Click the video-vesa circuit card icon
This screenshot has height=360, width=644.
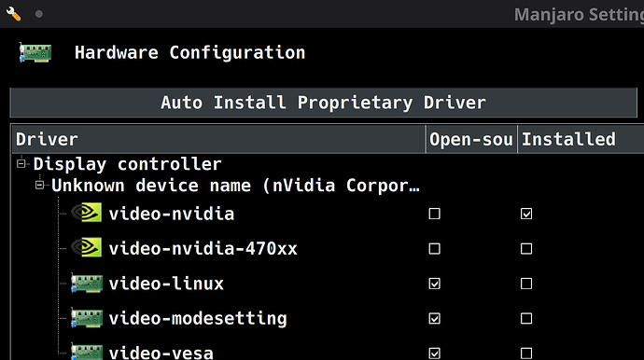coord(86,352)
